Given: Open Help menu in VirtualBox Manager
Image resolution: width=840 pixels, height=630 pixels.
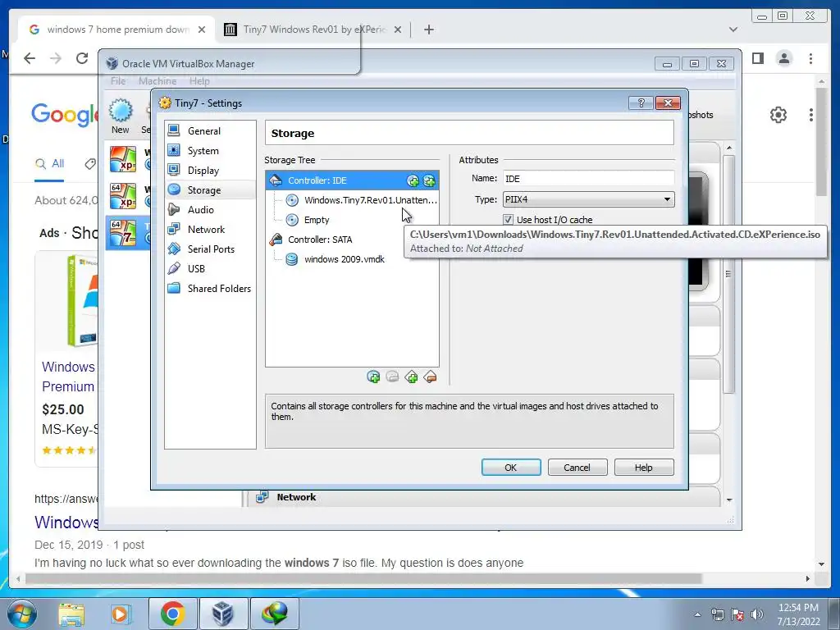Looking at the screenshot, I should (x=199, y=81).
